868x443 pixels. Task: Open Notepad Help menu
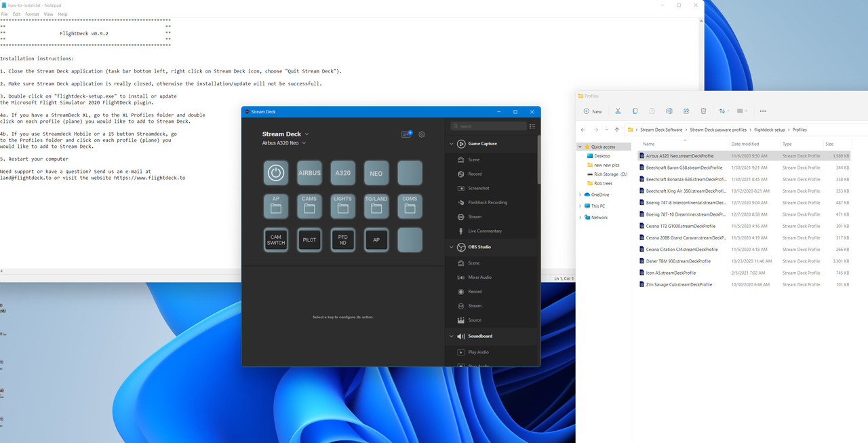62,14
